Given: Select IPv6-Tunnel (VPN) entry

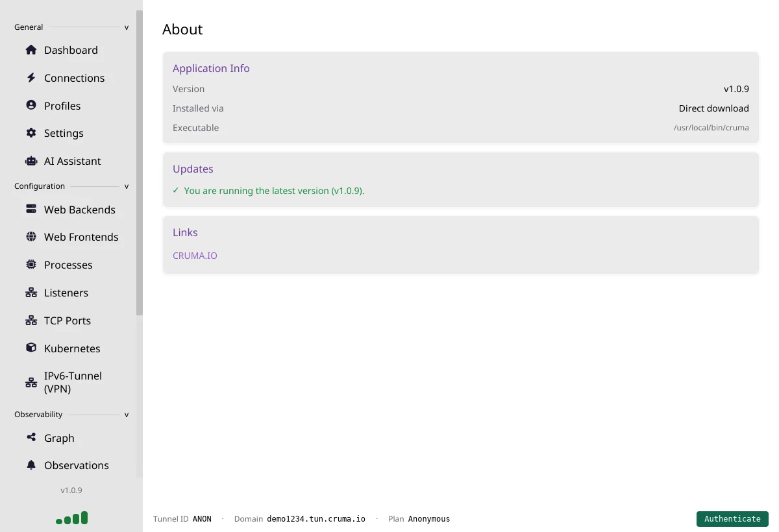Looking at the screenshot, I should click(73, 382).
